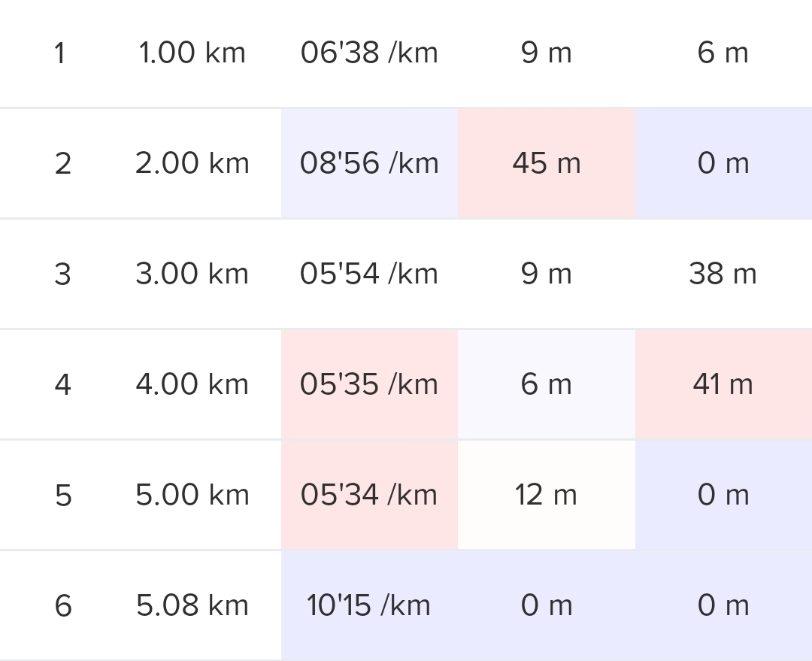The image size is (812, 661).
Task: Click the 41 m descent cell
Action: pyautogui.click(x=723, y=385)
